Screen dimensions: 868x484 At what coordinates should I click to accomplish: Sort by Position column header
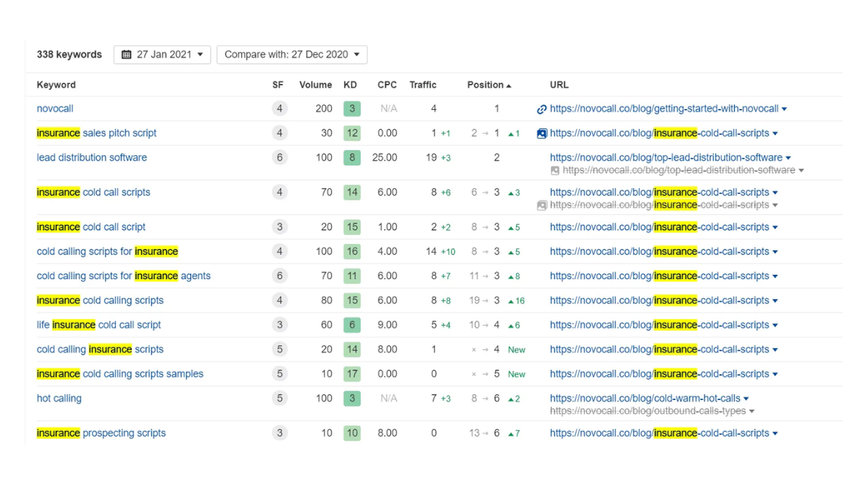coord(489,85)
